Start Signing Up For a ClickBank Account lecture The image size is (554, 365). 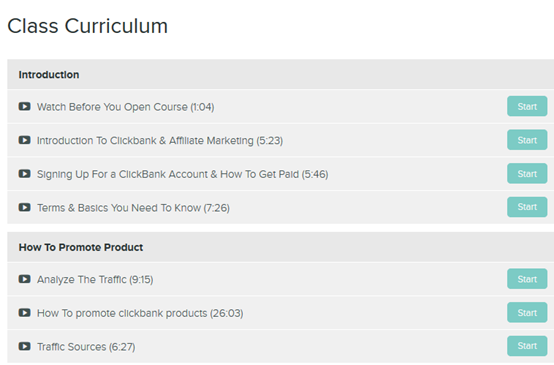click(527, 173)
